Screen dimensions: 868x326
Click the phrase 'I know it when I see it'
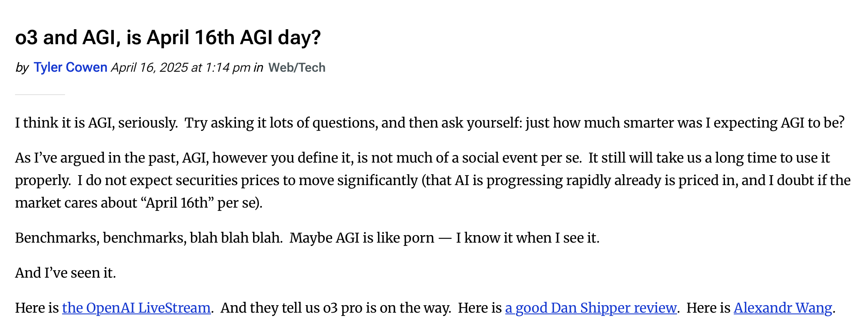[x=527, y=238]
